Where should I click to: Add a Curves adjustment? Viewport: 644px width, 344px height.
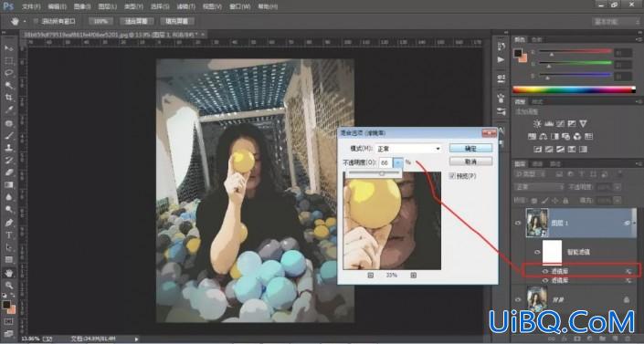pyautogui.click(x=560, y=123)
